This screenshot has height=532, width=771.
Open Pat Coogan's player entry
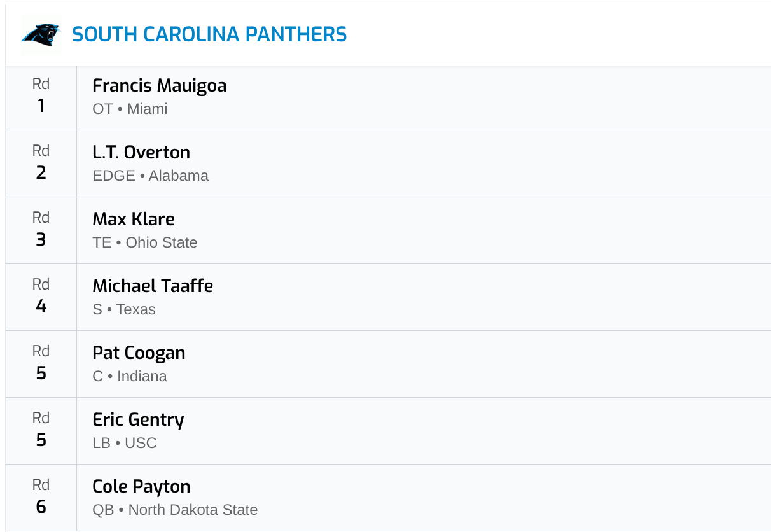pos(139,353)
